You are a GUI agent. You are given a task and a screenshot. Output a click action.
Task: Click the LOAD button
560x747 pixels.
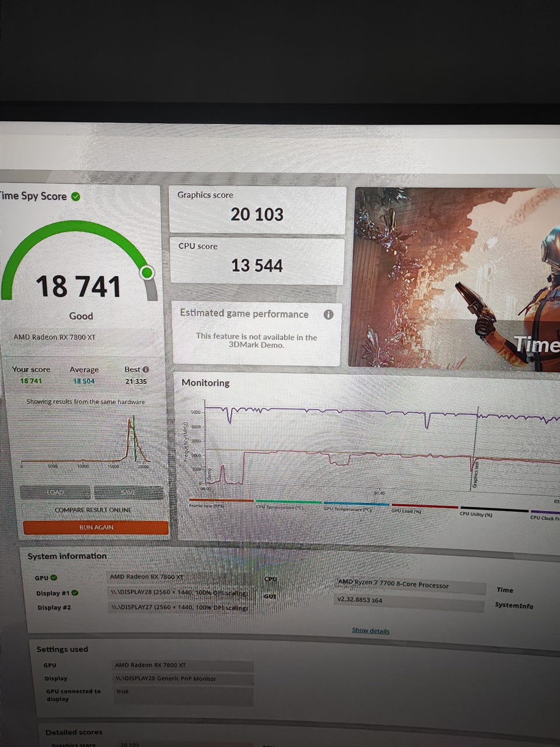[55, 493]
